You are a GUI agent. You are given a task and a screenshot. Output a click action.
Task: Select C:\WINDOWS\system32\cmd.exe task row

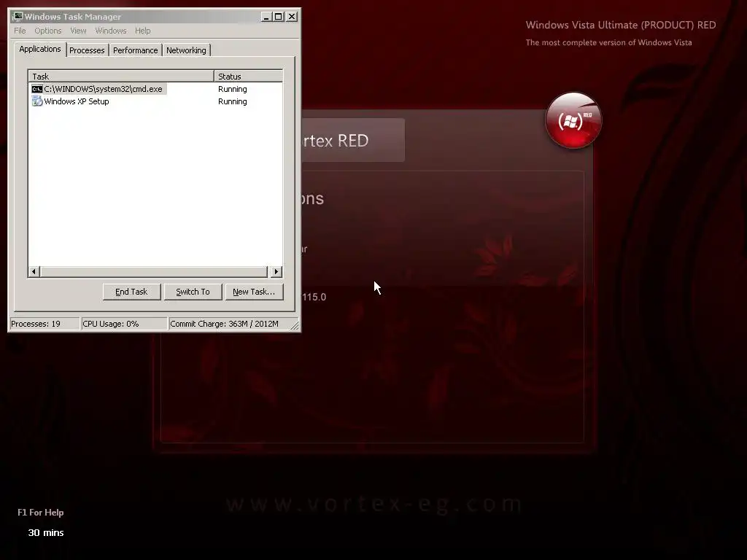pyautogui.click(x=155, y=89)
